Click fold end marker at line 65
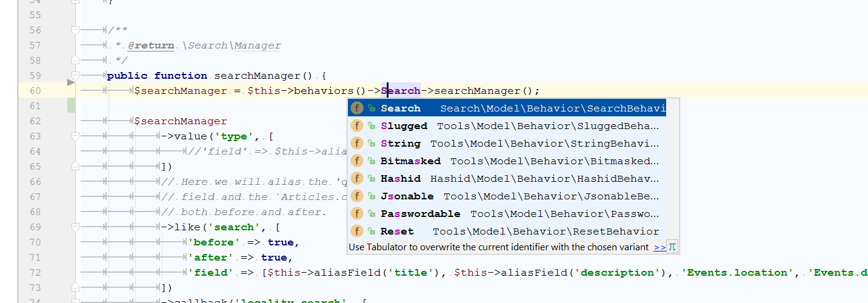This screenshot has height=303, width=868. tap(75, 166)
